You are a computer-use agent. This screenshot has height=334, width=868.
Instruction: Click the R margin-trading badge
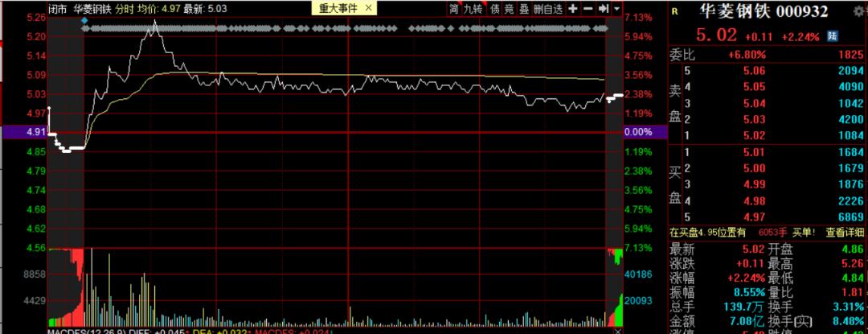click(x=674, y=11)
